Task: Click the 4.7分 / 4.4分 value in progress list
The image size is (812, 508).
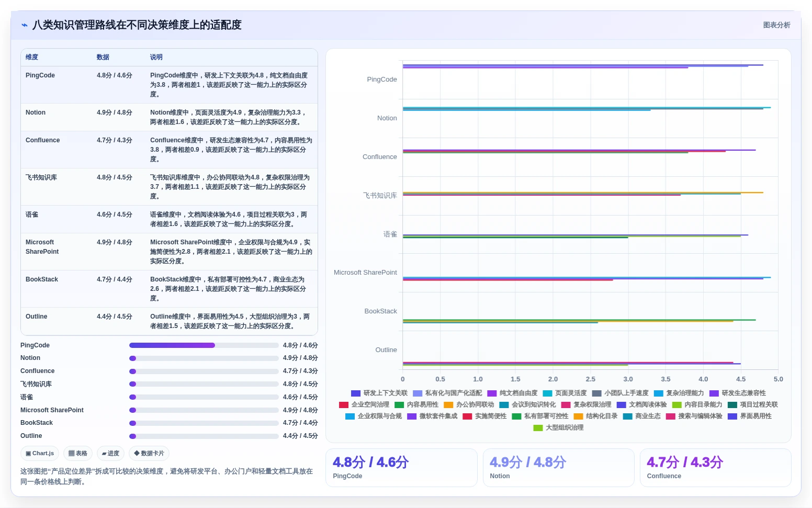Action: (300, 423)
